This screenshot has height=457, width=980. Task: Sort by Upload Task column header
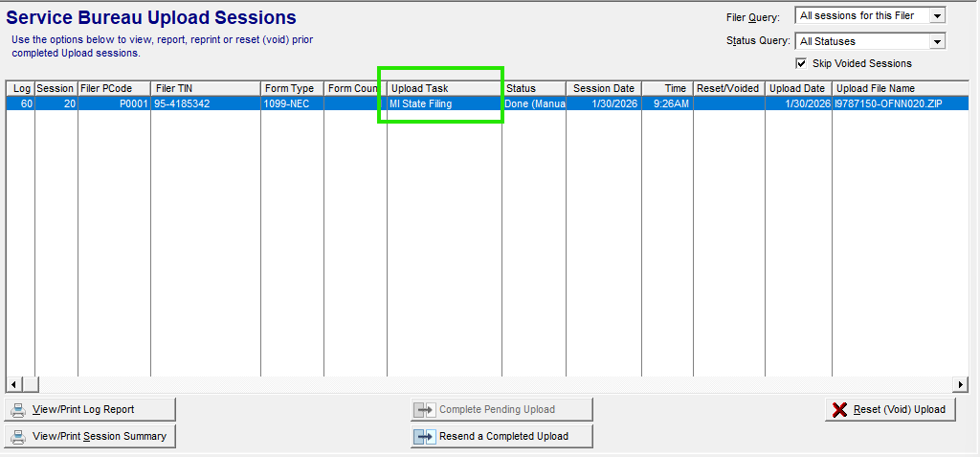click(x=443, y=88)
